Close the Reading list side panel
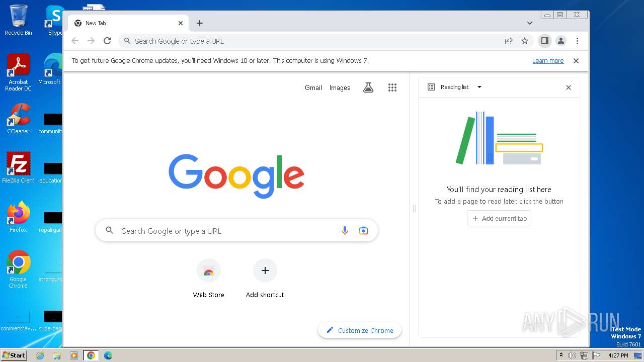 (x=569, y=87)
